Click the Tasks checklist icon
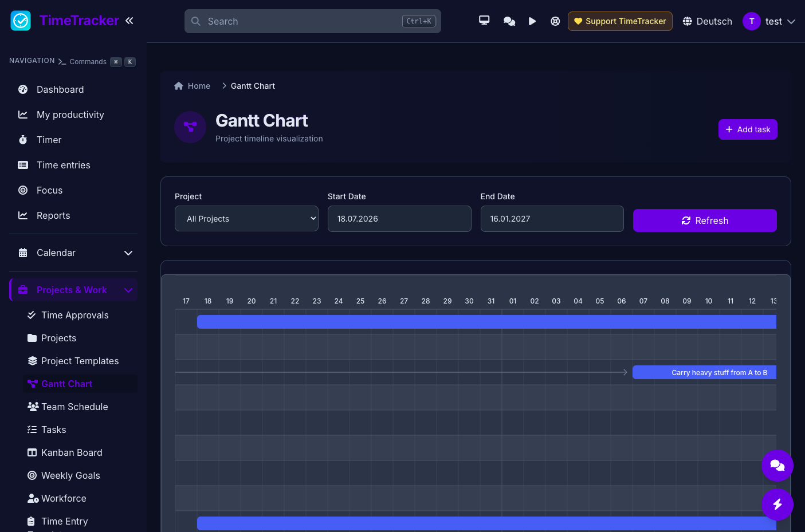This screenshot has height=532, width=805. (x=32, y=429)
